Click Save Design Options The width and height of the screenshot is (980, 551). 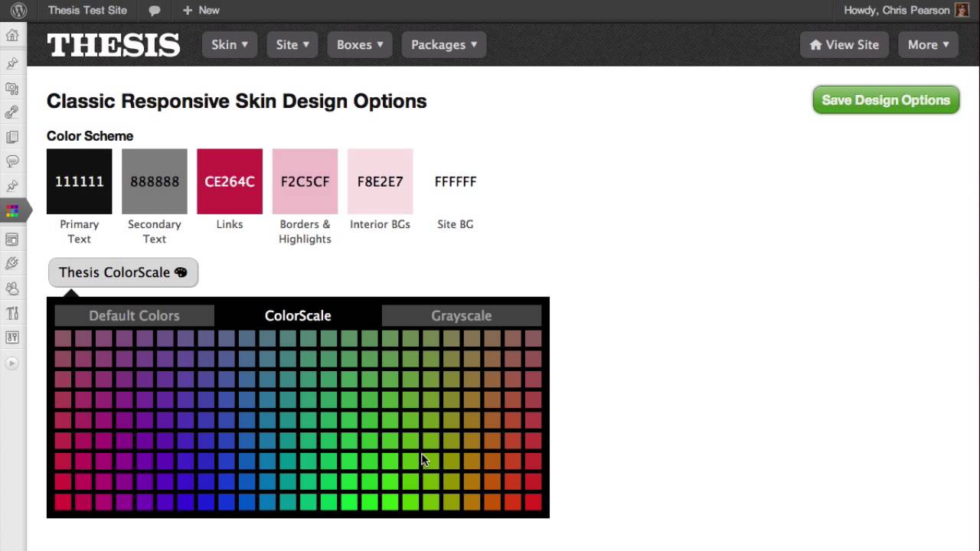[886, 100]
